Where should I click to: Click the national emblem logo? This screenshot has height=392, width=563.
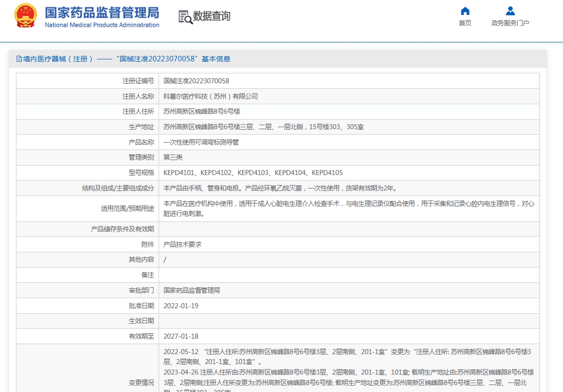coord(25,15)
